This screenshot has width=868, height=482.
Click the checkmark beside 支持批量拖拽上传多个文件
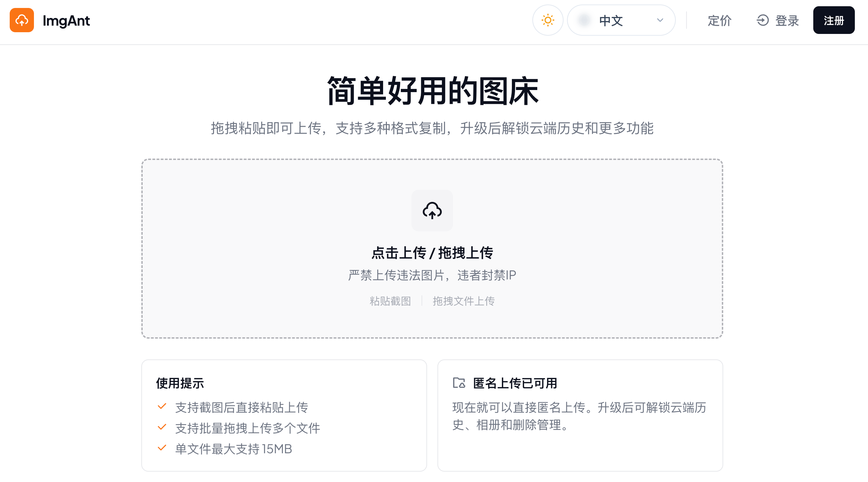pyautogui.click(x=162, y=427)
